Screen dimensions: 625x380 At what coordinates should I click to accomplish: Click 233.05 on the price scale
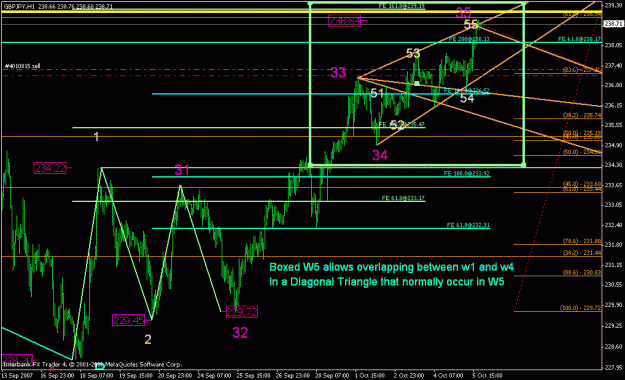(613, 205)
